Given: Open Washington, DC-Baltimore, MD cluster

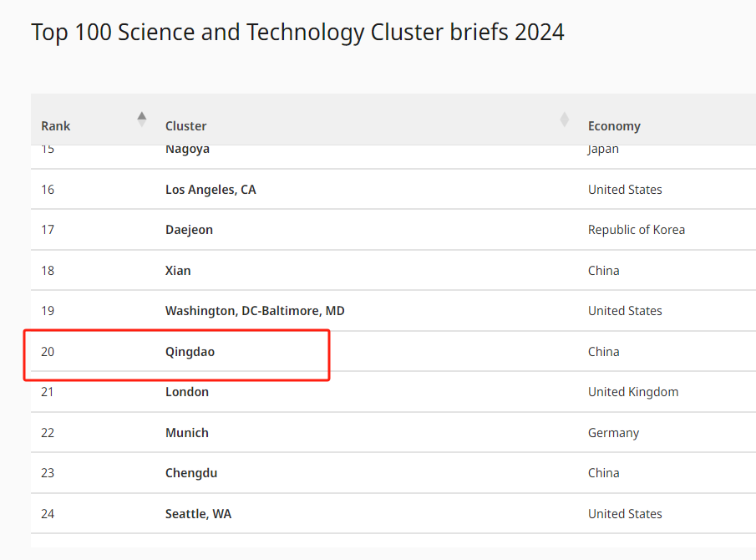Looking at the screenshot, I should click(255, 311).
